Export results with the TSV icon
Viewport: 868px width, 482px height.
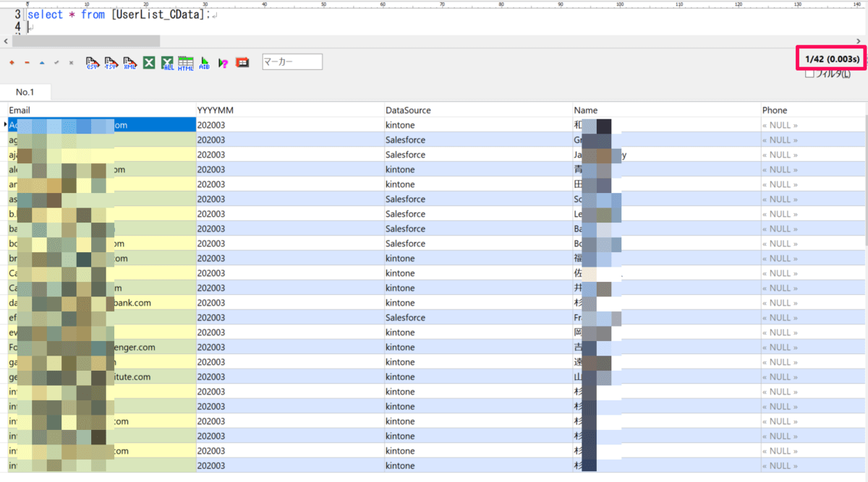point(111,63)
